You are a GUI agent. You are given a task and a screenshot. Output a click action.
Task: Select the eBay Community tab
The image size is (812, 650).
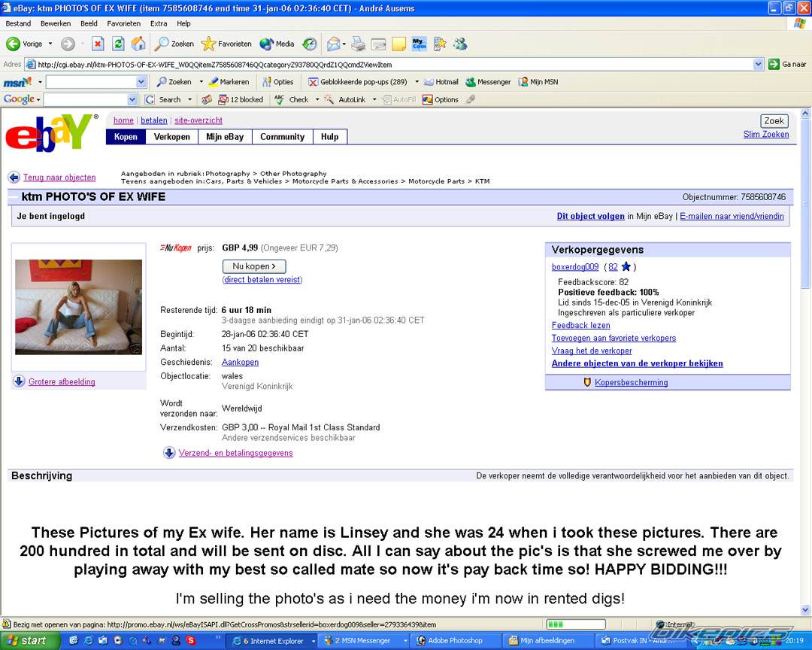tap(282, 137)
